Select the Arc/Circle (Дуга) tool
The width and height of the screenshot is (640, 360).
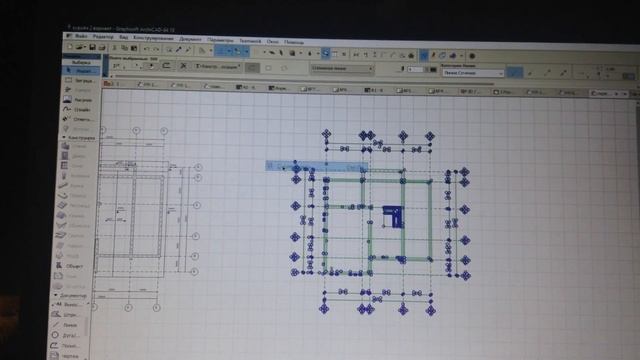pos(66,335)
